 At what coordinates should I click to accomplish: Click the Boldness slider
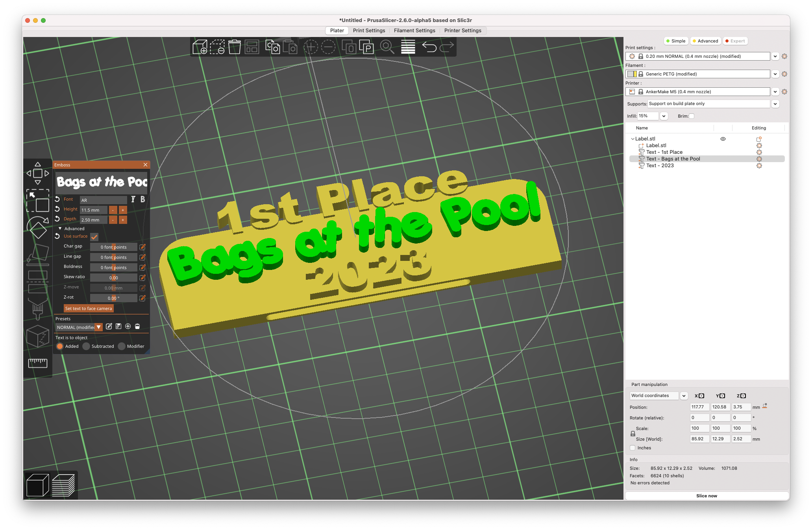click(x=113, y=268)
